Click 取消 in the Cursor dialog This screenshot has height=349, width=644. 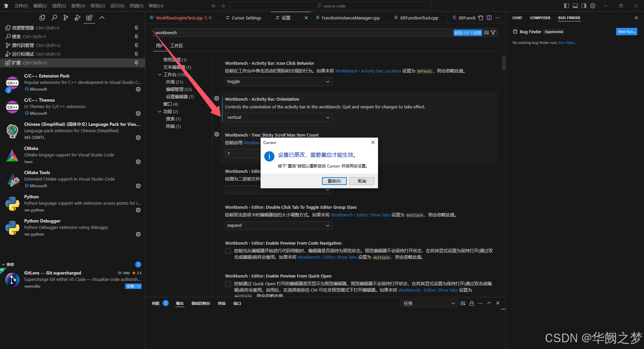pyautogui.click(x=362, y=181)
